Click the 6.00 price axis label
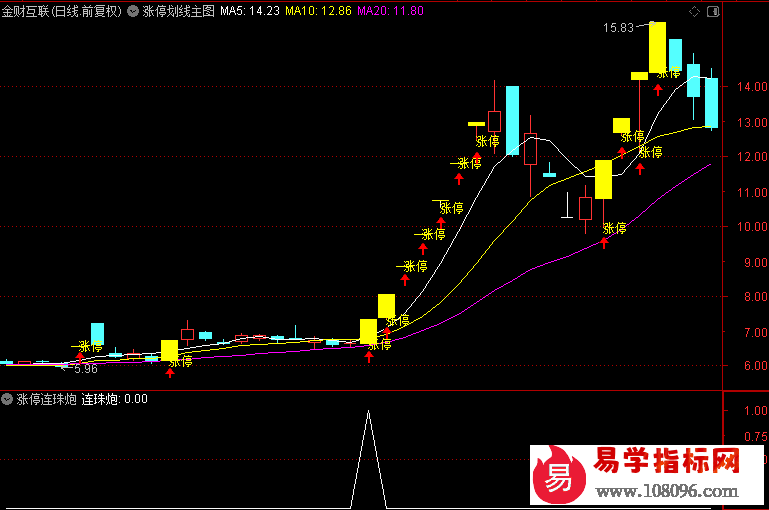The height and width of the screenshot is (510, 769). point(756,366)
